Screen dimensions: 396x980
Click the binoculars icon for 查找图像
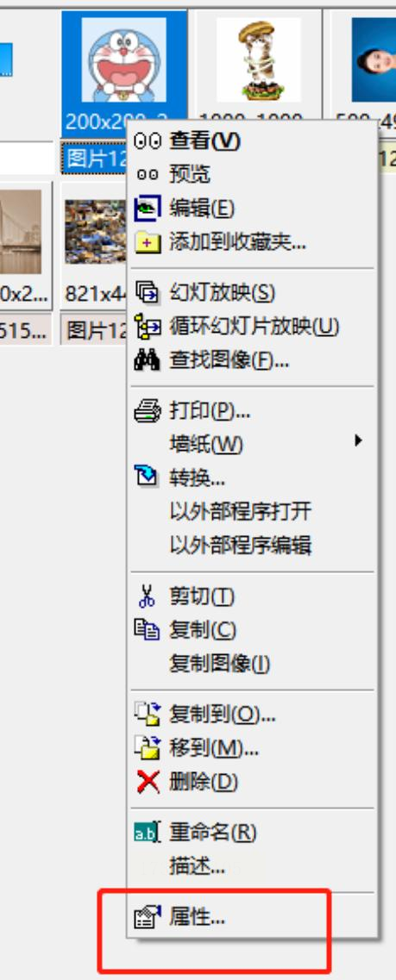[x=147, y=360]
